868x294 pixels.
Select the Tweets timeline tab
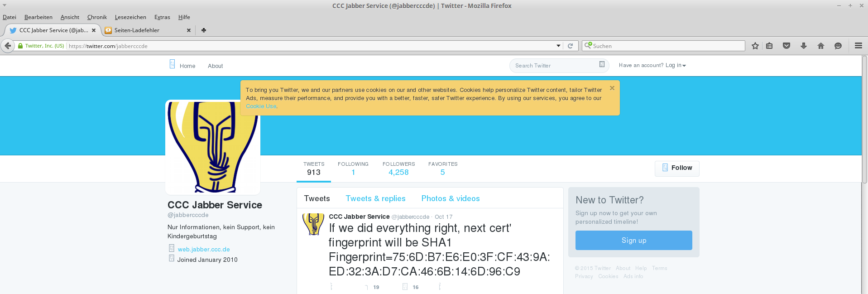(317, 198)
